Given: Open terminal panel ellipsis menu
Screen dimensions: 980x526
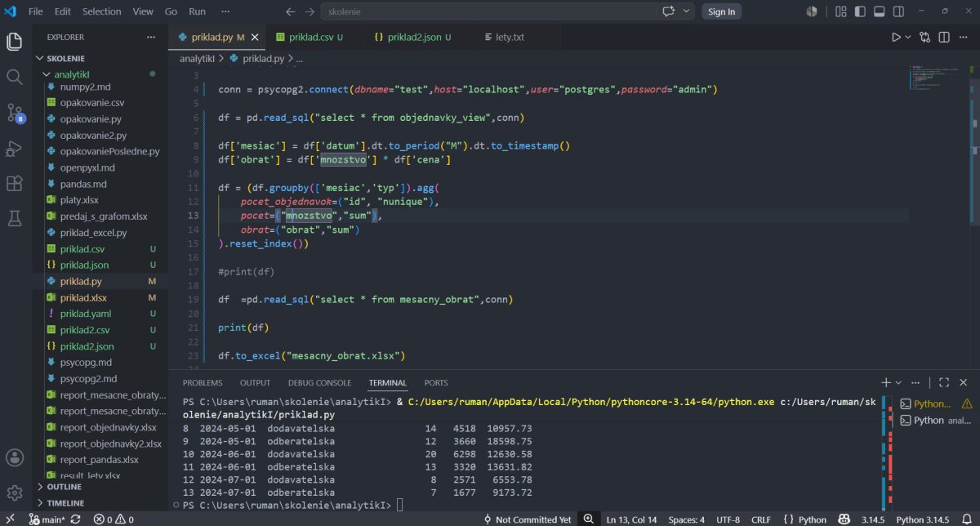Looking at the screenshot, I should [x=915, y=382].
